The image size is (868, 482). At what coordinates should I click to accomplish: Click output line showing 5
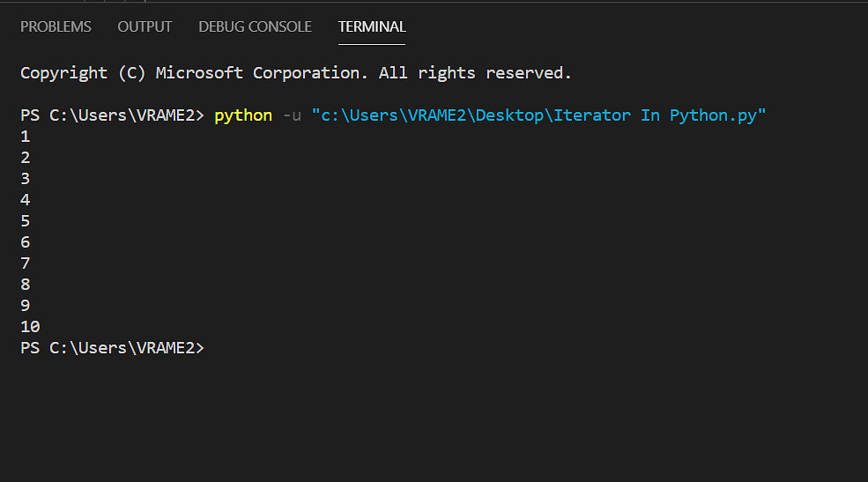(25, 221)
